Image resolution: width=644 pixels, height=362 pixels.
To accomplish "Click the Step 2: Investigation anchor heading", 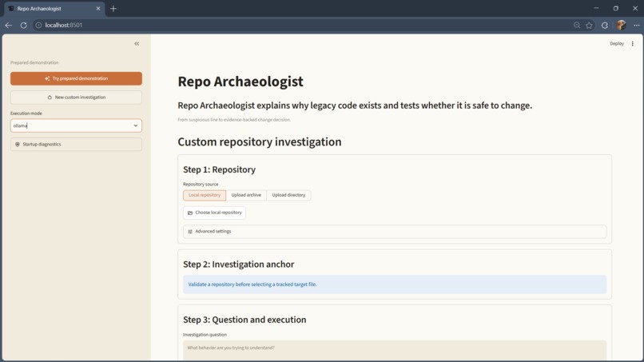I will [x=239, y=264].
